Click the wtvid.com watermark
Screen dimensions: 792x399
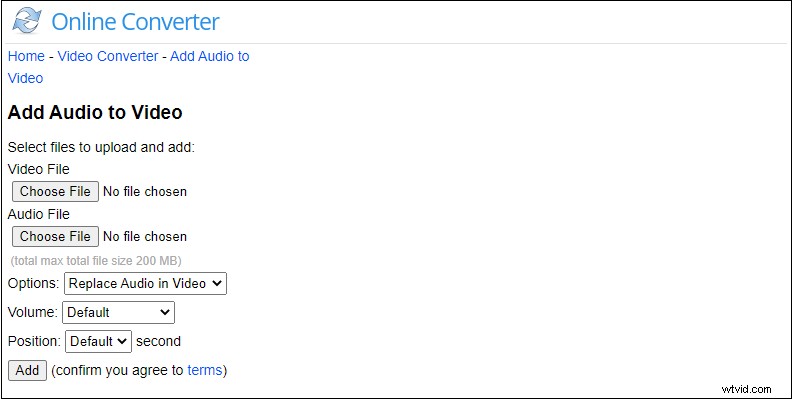pos(746,389)
